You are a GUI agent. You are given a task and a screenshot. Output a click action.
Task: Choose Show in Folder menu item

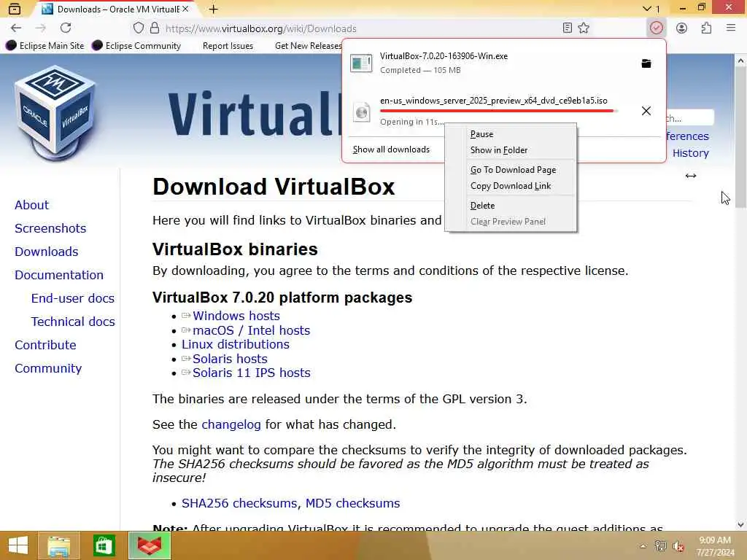point(499,150)
